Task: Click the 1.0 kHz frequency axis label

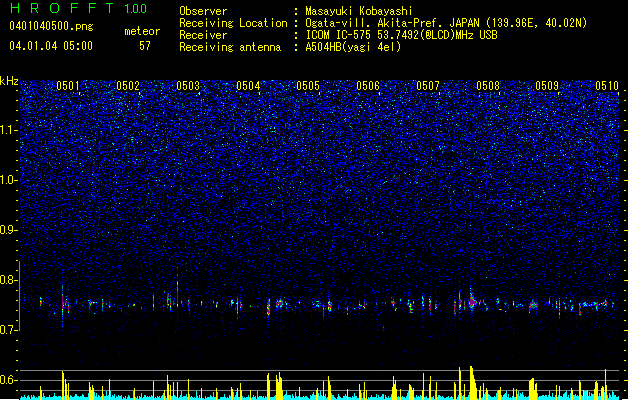Action: [9, 180]
